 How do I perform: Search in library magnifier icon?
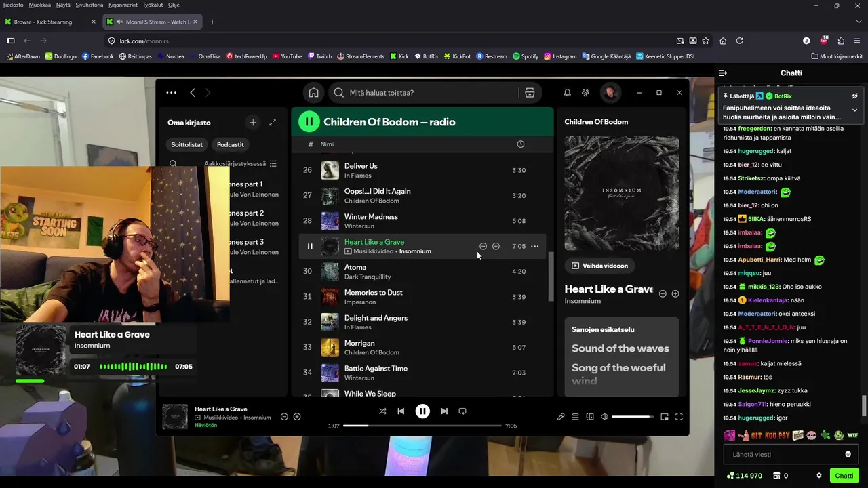pos(173,163)
